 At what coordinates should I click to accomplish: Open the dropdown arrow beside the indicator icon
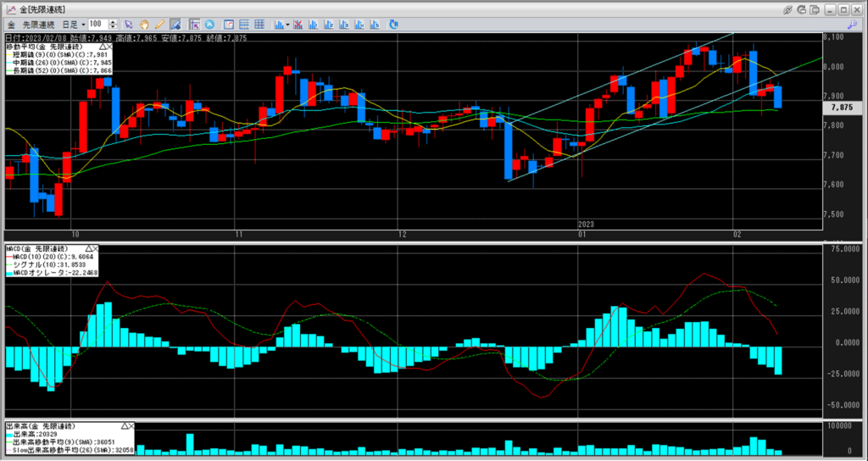coord(288,25)
